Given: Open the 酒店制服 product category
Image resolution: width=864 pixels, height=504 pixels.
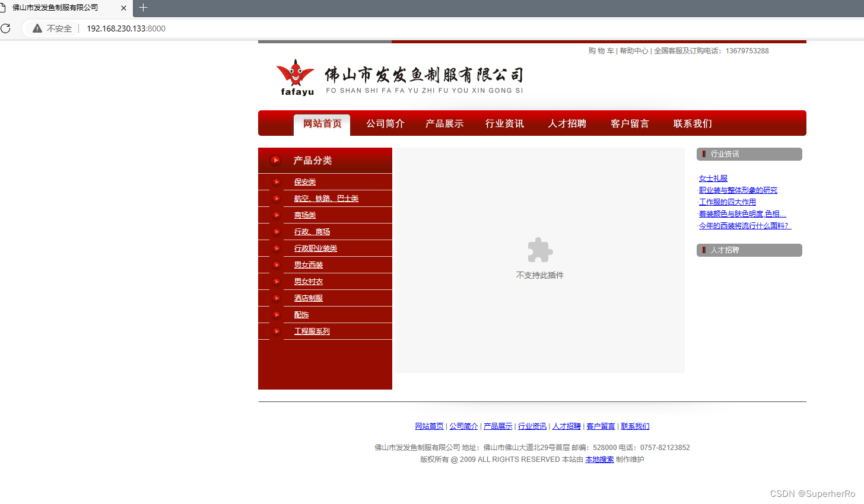Looking at the screenshot, I should (308, 298).
